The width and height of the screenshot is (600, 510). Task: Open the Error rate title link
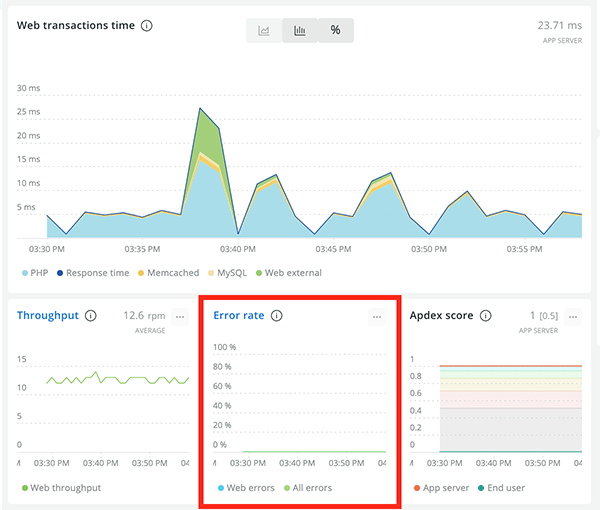point(239,315)
